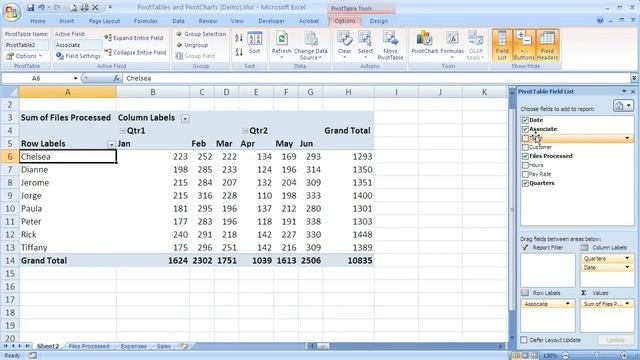Open the Row Labels filter dropdown

tap(111, 144)
